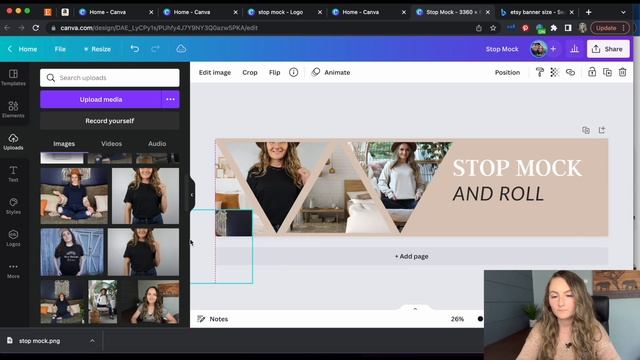Switch to the Audio tab
This screenshot has height=360, width=640.
[157, 144]
